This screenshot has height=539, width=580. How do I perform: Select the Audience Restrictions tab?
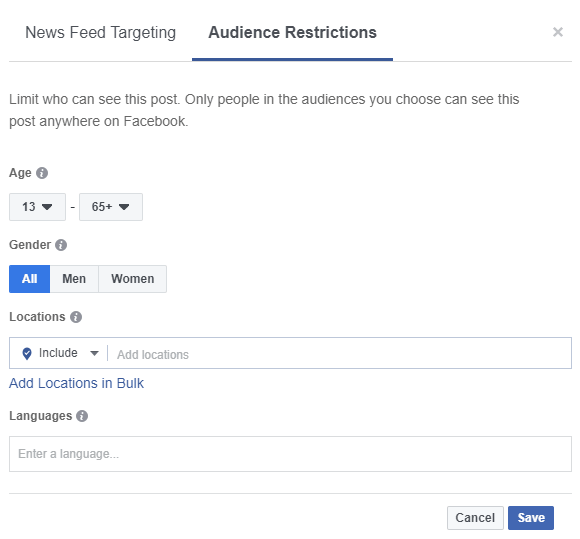pos(292,33)
